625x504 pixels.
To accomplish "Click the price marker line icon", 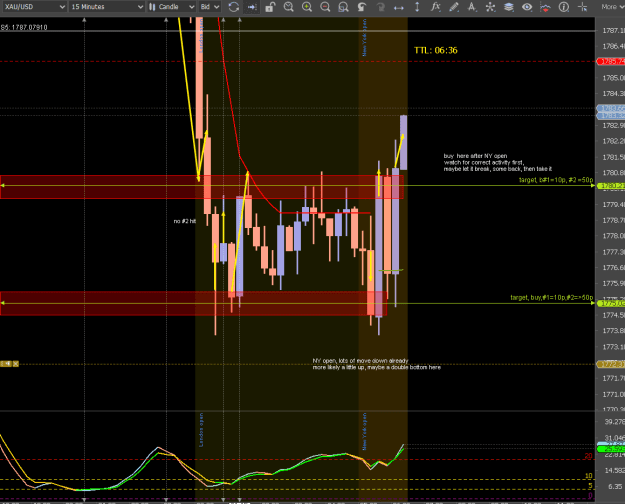I will [x=545, y=7].
